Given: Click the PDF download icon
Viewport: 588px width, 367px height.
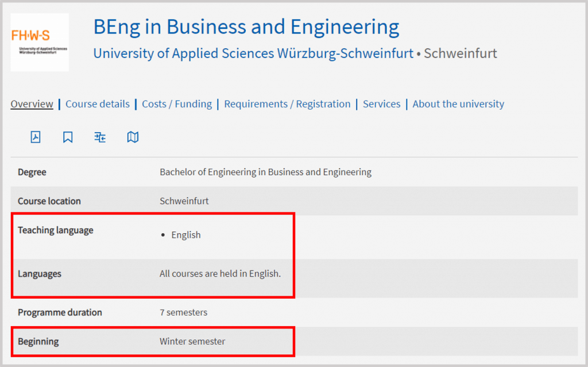Looking at the screenshot, I should click(x=36, y=137).
